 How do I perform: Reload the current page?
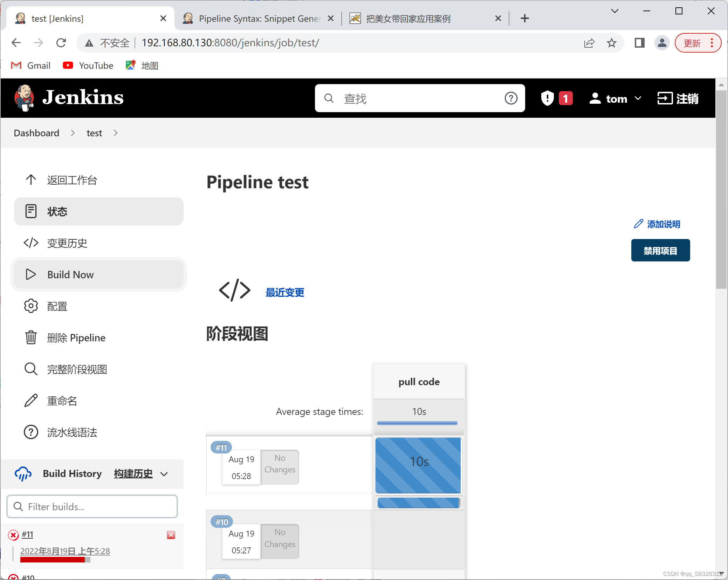[61, 43]
